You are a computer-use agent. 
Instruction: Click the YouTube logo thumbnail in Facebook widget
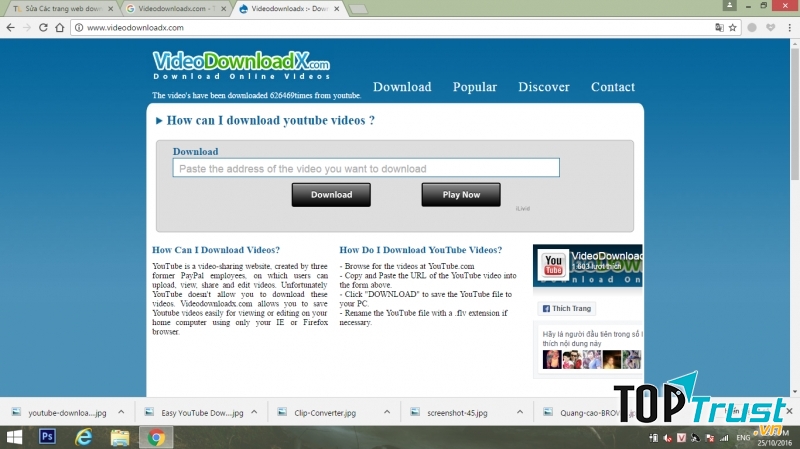click(554, 265)
